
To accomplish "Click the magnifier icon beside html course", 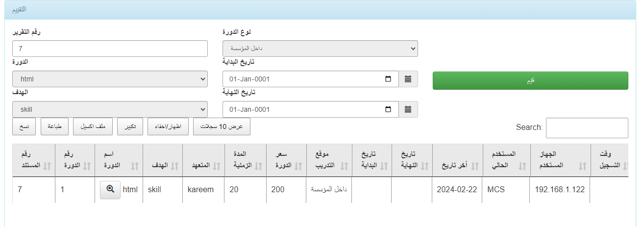I will tap(110, 190).
